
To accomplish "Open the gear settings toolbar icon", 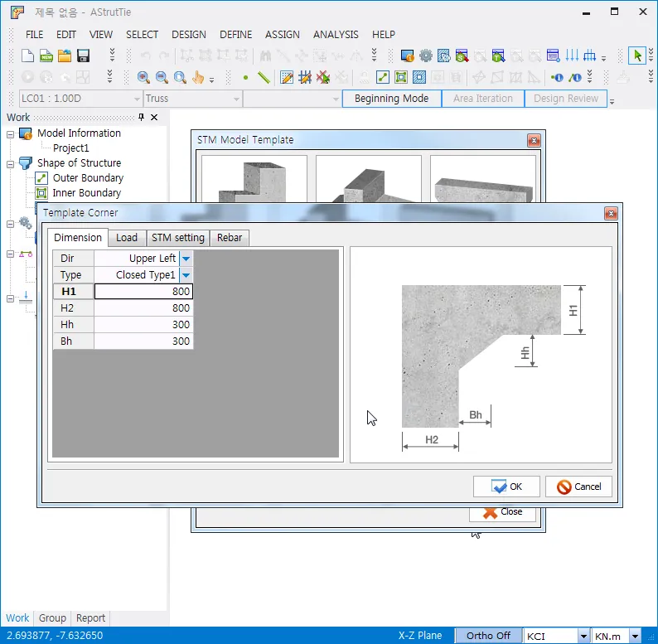I will pyautogui.click(x=425, y=56).
